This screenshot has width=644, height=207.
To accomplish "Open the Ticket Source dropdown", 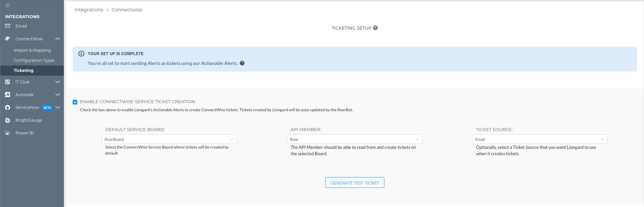I will point(540,139).
